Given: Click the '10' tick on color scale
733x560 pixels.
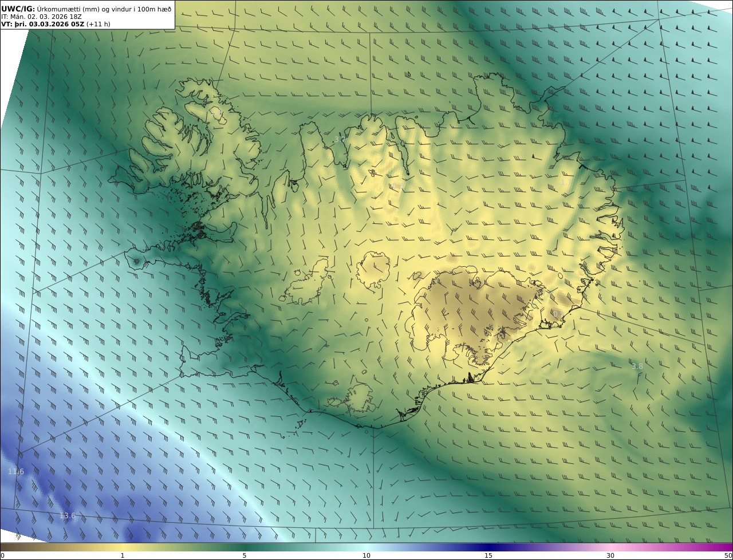Looking at the screenshot, I should [366, 555].
